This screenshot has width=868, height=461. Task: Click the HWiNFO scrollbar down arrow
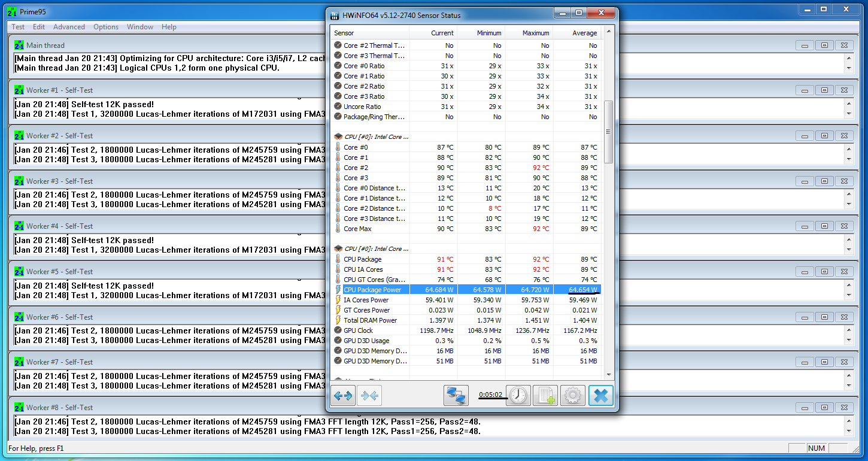pyautogui.click(x=609, y=374)
